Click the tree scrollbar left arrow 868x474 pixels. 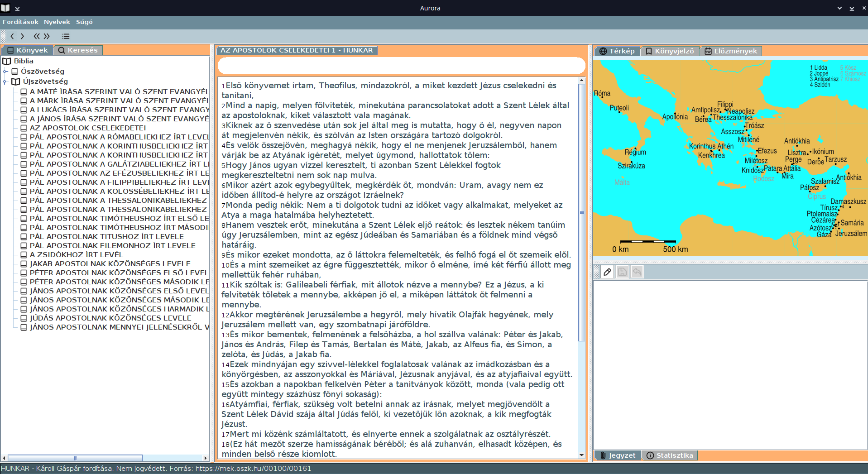4,458
